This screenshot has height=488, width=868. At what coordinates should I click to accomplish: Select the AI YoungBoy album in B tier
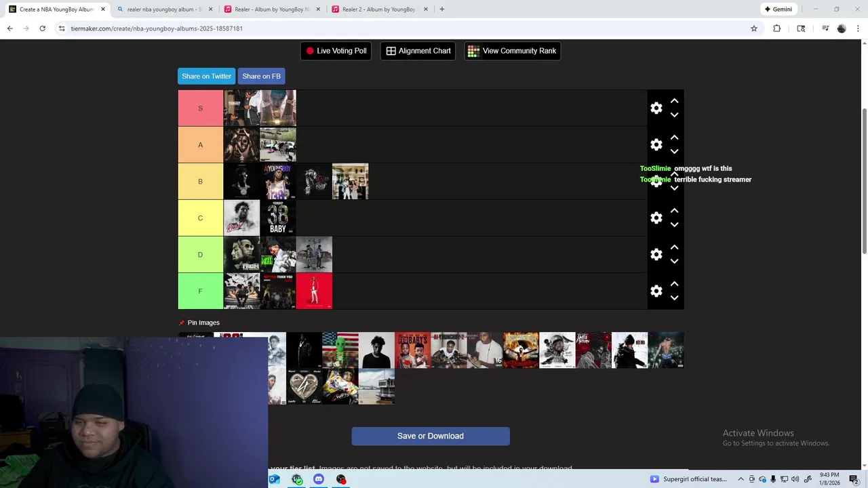[278, 182]
